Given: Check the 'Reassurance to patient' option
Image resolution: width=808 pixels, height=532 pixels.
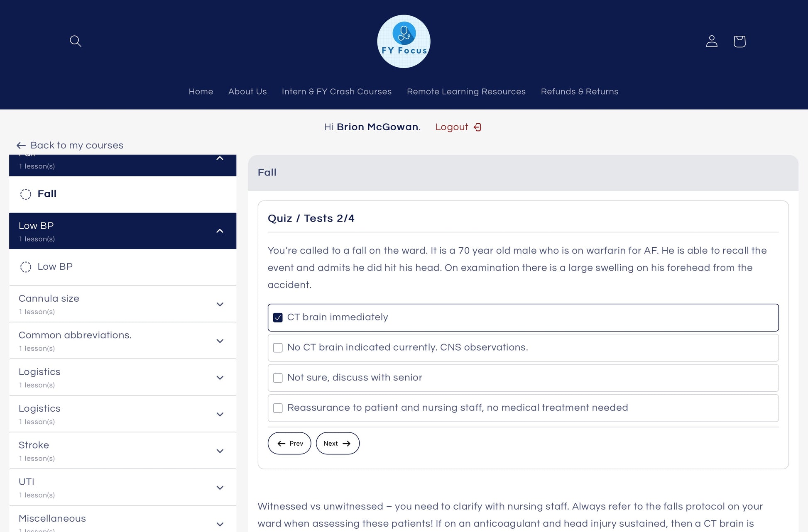Looking at the screenshot, I should pyautogui.click(x=278, y=408).
